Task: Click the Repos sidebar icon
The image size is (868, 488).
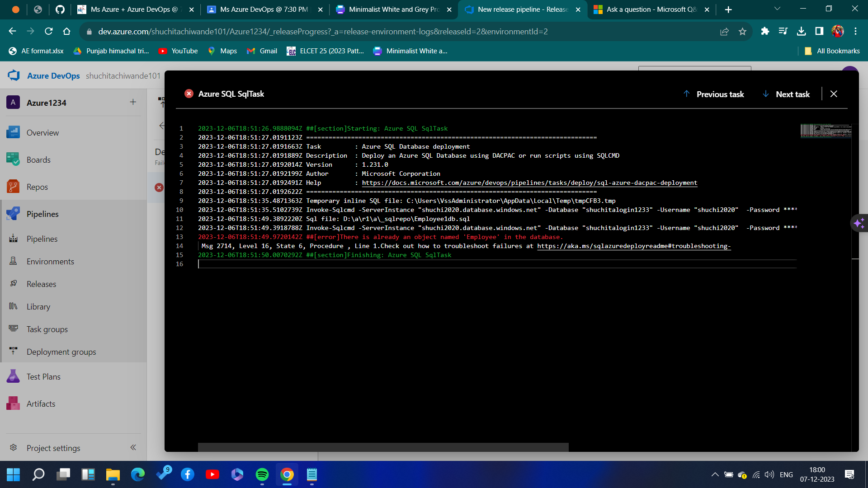Action: click(x=13, y=186)
